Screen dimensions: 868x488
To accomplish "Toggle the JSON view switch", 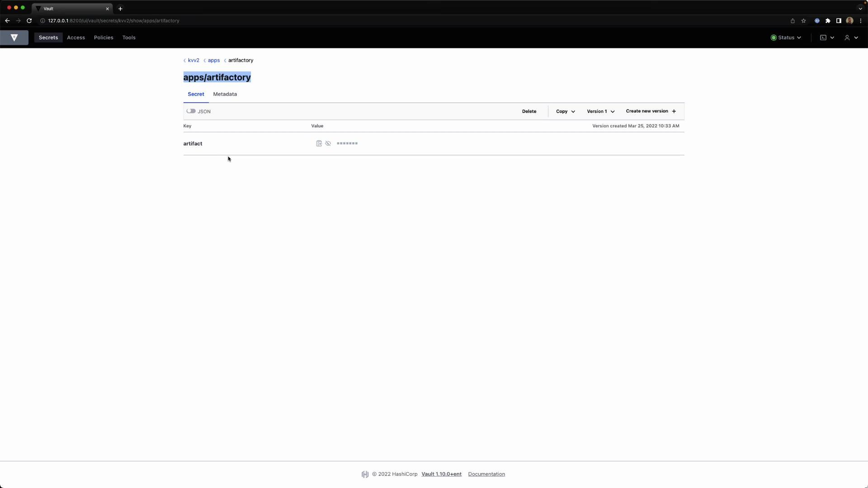I will click(191, 111).
